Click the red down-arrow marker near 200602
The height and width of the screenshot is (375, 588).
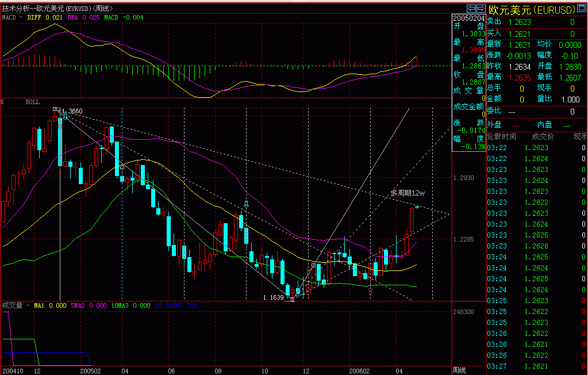click(x=371, y=292)
